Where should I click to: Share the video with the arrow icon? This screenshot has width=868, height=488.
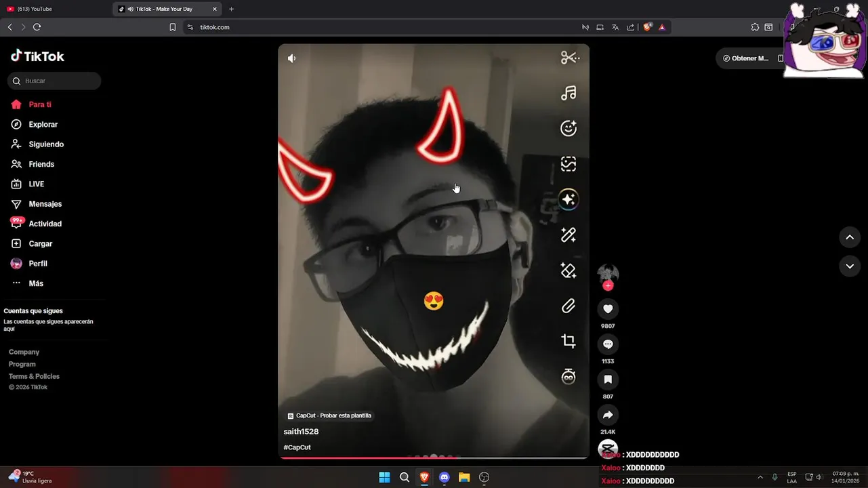pos(608,415)
